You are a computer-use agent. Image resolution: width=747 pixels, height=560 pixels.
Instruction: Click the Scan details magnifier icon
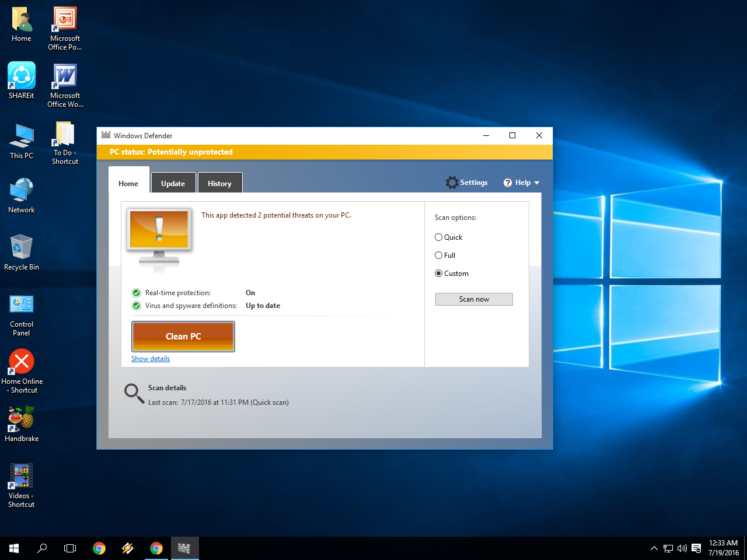click(134, 393)
